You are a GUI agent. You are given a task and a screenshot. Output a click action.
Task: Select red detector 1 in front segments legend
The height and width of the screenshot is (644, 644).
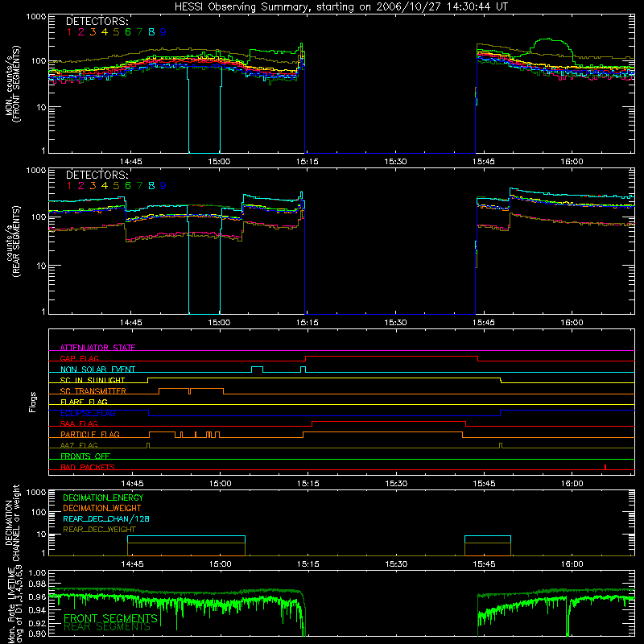click(69, 32)
